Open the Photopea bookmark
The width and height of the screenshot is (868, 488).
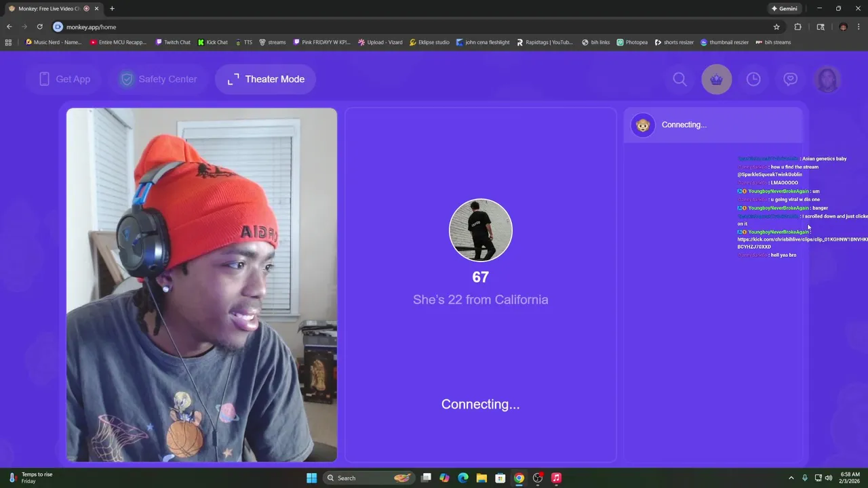click(632, 42)
